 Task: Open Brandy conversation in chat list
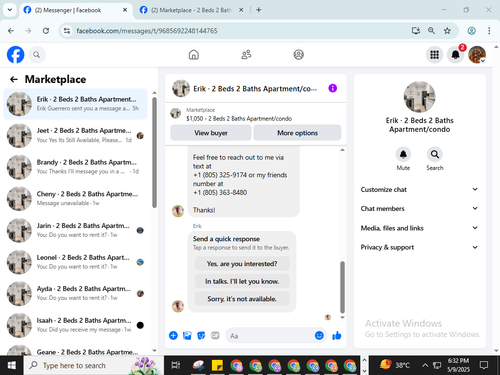(75, 167)
